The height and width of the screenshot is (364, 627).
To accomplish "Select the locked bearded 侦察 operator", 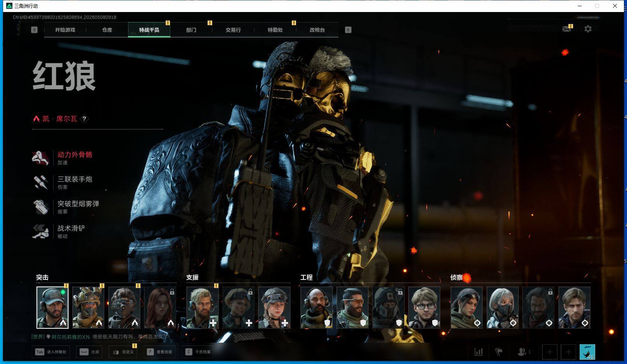I will click(539, 307).
